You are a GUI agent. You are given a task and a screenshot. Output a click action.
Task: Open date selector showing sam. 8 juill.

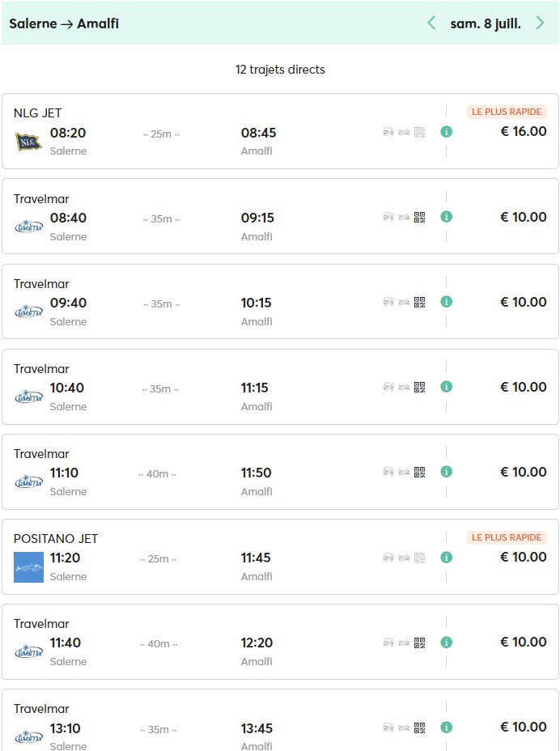coord(486,23)
